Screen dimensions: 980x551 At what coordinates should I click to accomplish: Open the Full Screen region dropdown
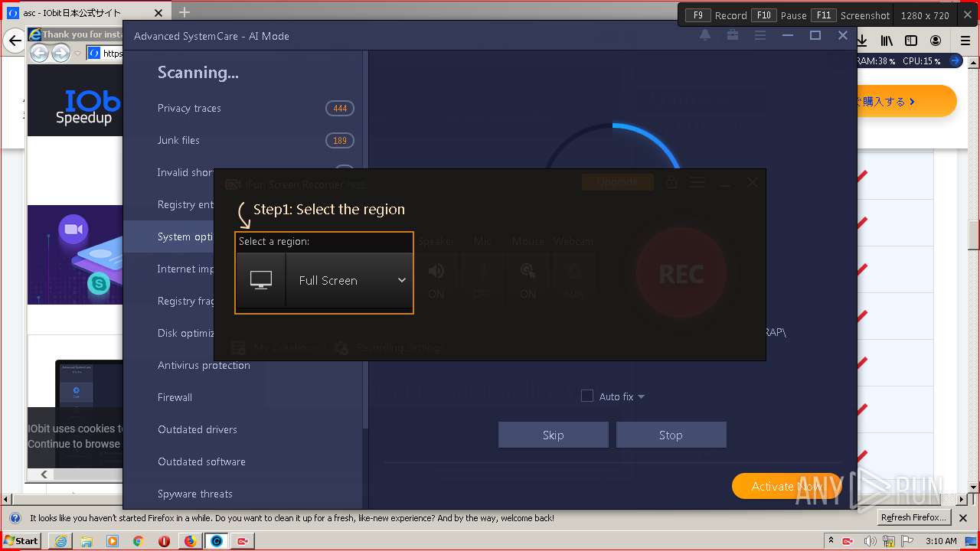click(349, 280)
